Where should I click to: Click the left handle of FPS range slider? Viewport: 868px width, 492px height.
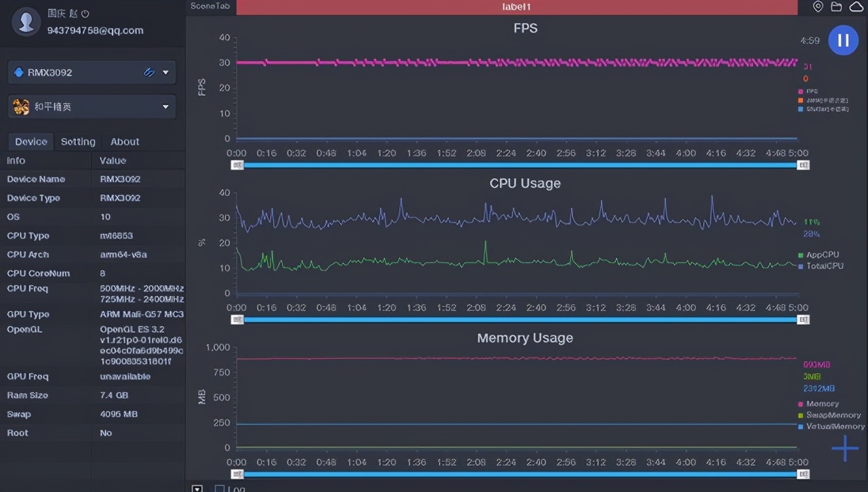tap(237, 165)
